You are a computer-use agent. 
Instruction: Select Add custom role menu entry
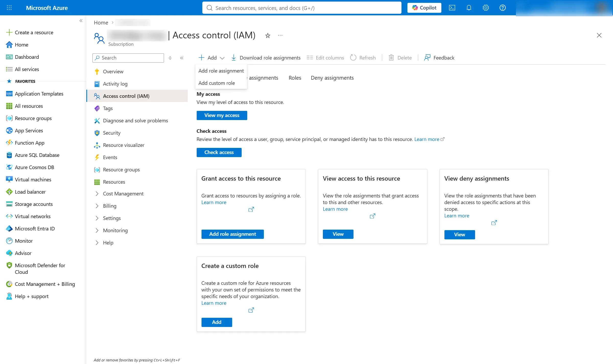tap(221, 83)
